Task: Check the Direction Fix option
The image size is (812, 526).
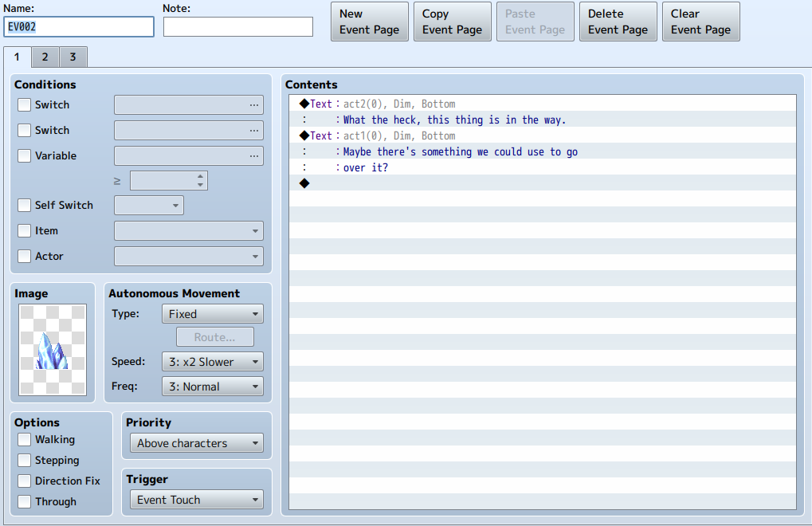Action: click(x=25, y=481)
